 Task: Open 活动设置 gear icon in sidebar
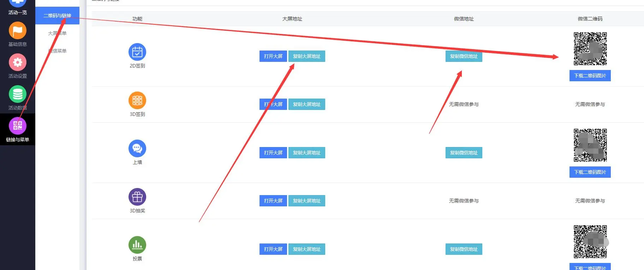click(18, 63)
